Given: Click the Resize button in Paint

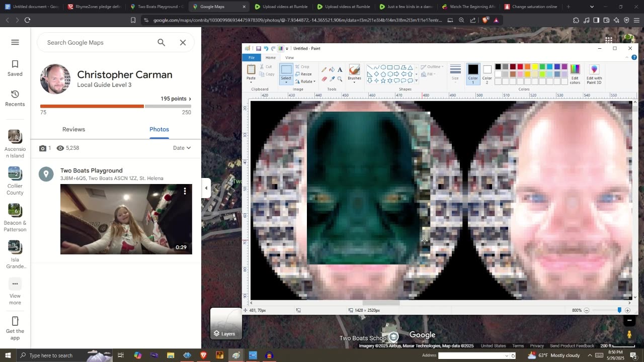Looking at the screenshot, I should point(303,74).
